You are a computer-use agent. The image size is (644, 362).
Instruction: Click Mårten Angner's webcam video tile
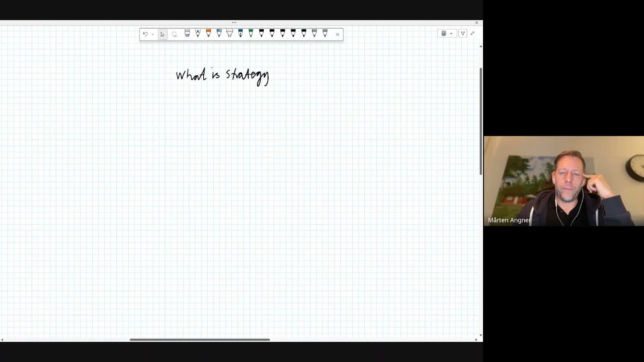coord(563,181)
